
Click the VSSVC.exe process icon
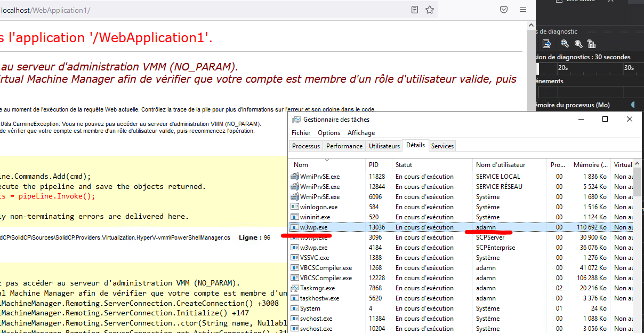point(295,257)
